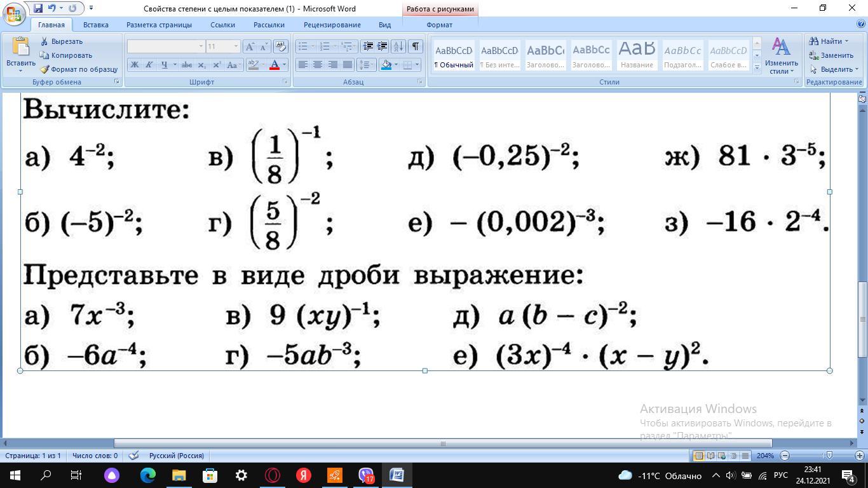The image size is (868, 488).
Task: Switch to the Ссылки tab
Action: tap(223, 25)
